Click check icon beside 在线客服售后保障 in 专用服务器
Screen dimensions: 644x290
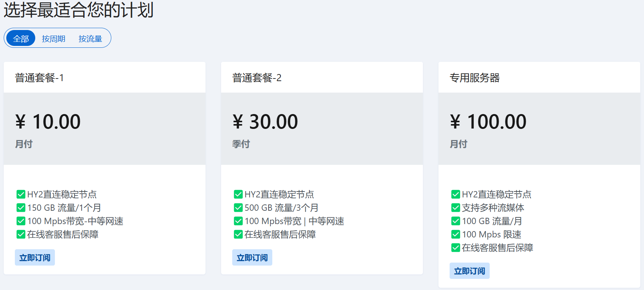(x=456, y=247)
